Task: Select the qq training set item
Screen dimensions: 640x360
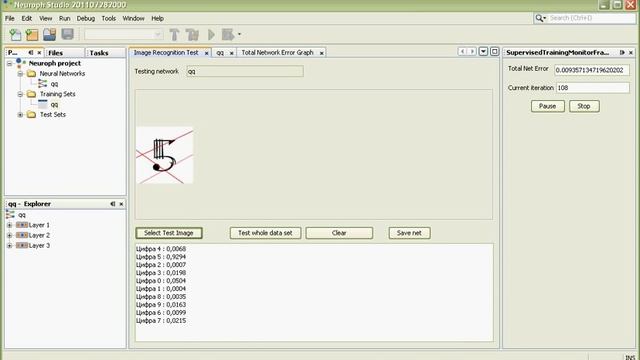Action: 54,104
